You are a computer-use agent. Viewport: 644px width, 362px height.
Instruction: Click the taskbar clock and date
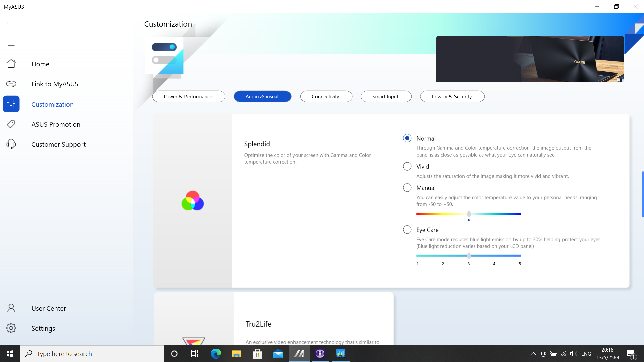[607, 354]
